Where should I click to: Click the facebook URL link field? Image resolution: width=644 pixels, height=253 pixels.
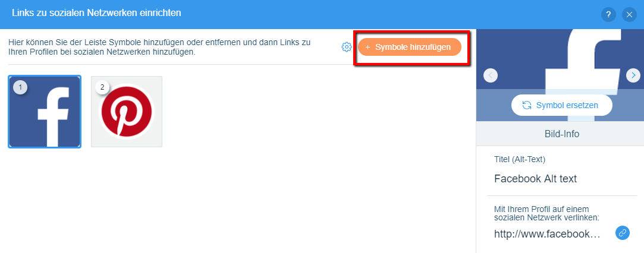(x=547, y=233)
